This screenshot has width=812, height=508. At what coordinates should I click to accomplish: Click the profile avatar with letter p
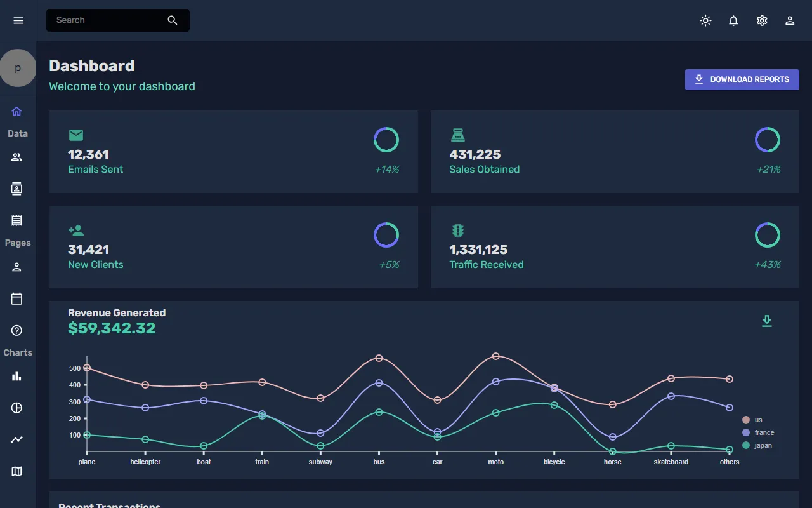[x=18, y=68]
